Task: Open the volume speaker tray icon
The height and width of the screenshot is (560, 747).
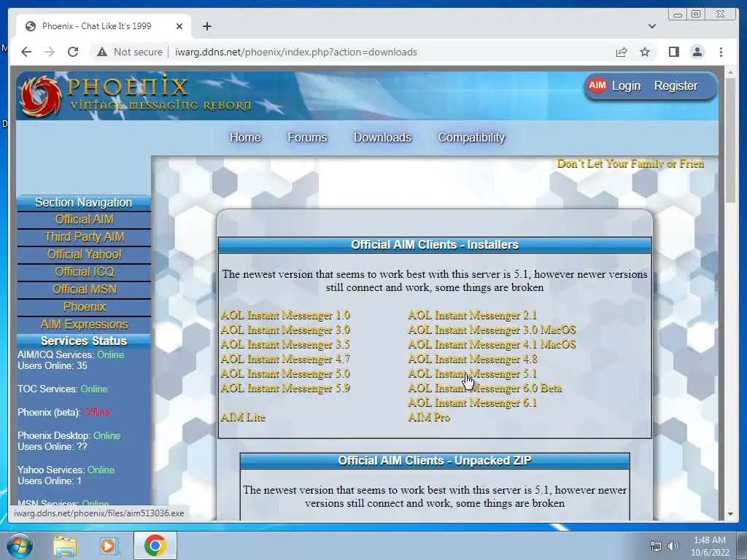Action: [673, 546]
